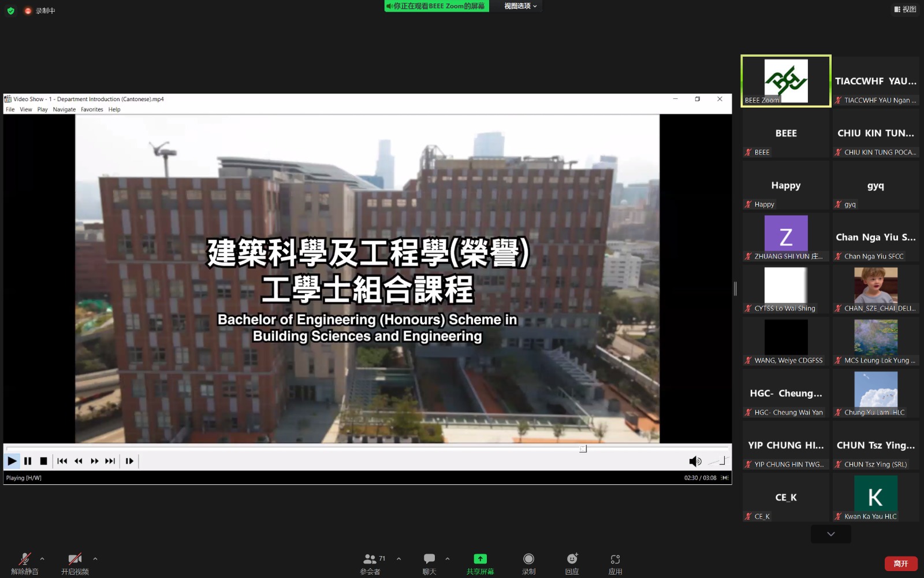This screenshot has width=924, height=578.
Task: Start Zoom video camera
Action: tap(75, 563)
